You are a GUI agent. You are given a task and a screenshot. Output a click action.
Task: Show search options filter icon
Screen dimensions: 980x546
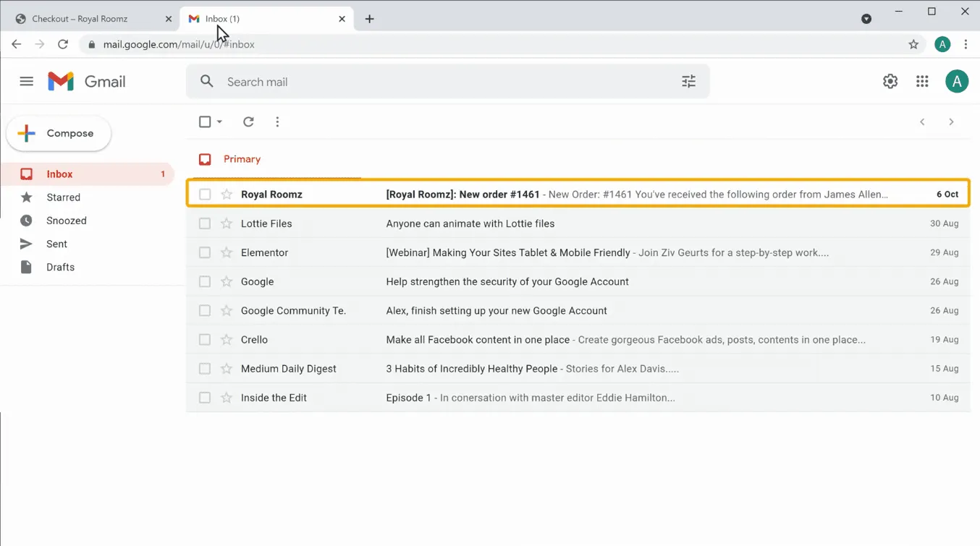click(x=688, y=82)
